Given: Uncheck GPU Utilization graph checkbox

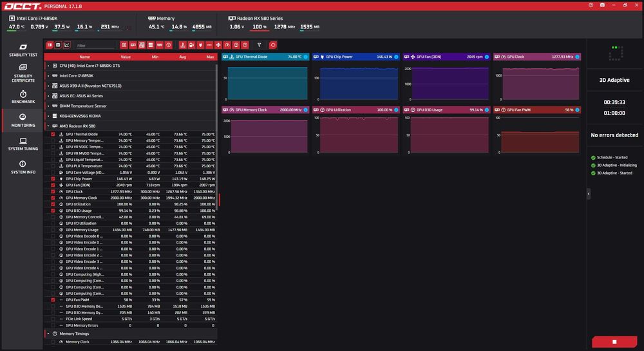Looking at the screenshot, I should coord(53,204).
